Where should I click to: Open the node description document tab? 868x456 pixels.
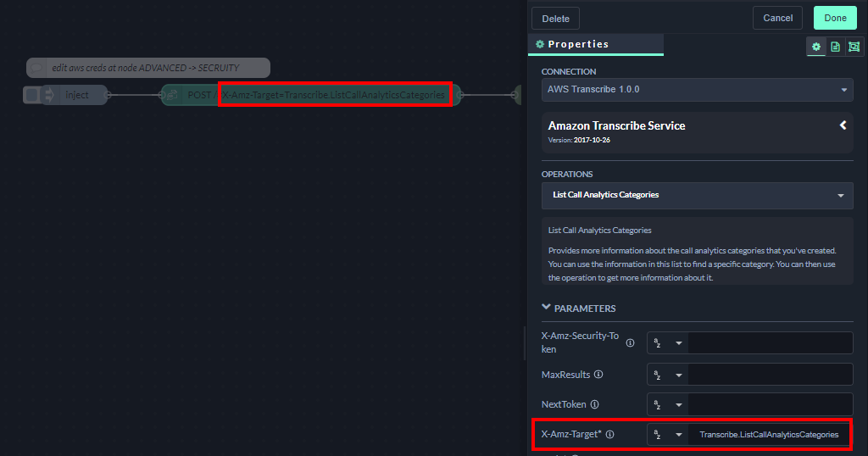(835, 47)
